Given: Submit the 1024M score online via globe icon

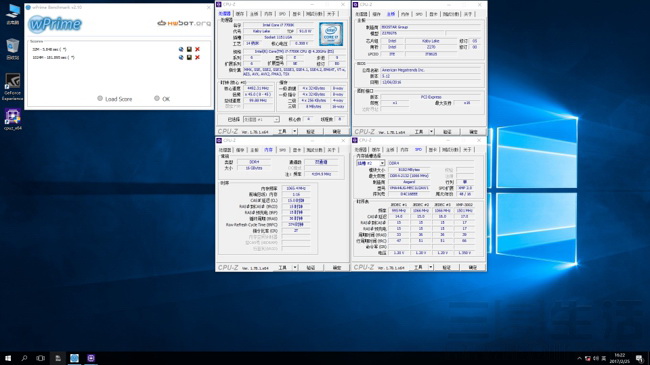Looking at the screenshot, I should click(181, 57).
